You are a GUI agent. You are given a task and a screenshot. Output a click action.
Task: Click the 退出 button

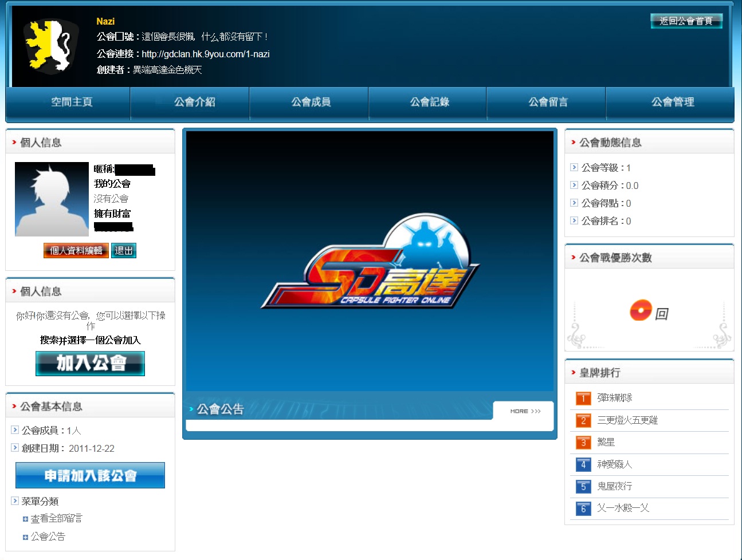tap(124, 251)
